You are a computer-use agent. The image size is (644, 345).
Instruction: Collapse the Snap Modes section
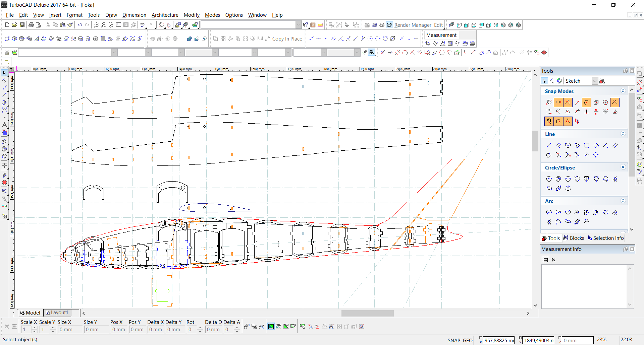tap(623, 91)
